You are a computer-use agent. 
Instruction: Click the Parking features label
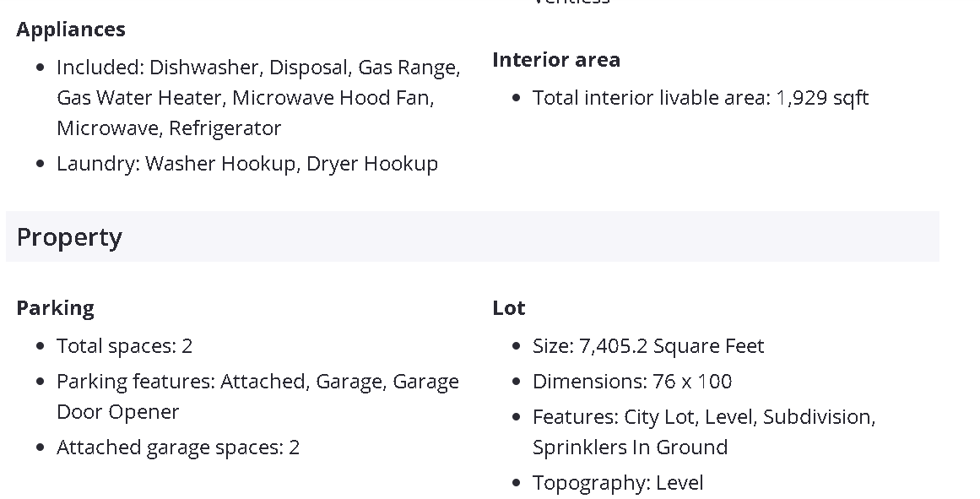135,382
